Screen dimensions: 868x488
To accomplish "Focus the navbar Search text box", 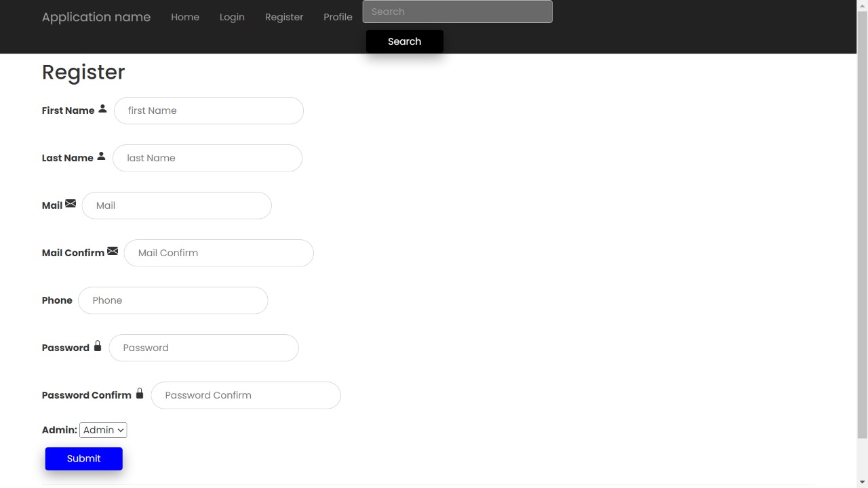I will (457, 12).
